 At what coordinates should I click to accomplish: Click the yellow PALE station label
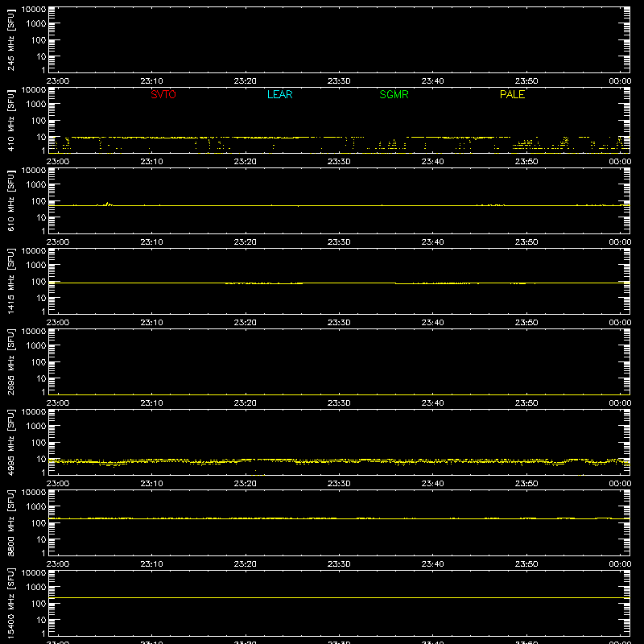pyautogui.click(x=512, y=94)
